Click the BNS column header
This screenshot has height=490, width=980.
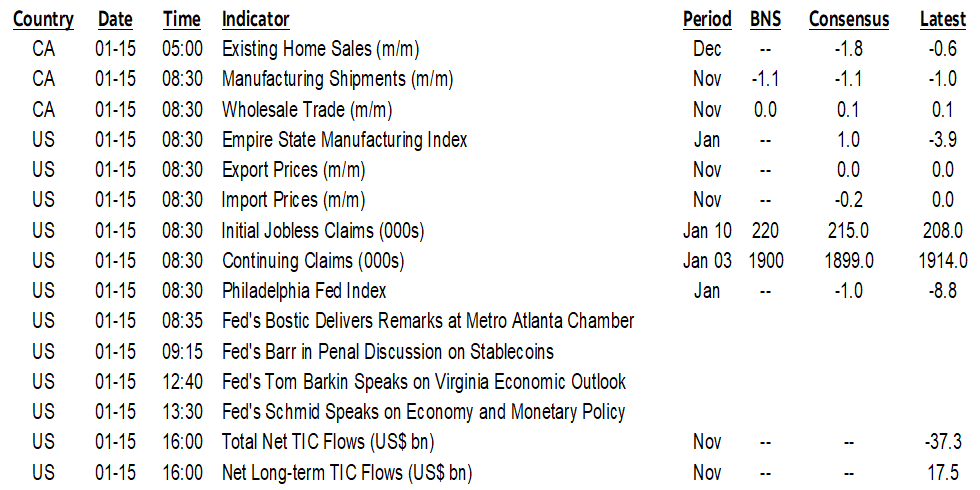pos(768,19)
